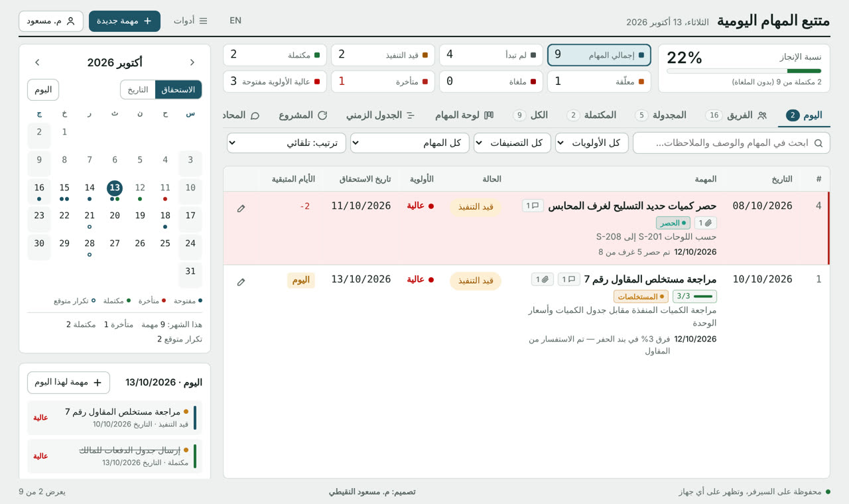Switch to the المجدولة tab

(x=661, y=115)
